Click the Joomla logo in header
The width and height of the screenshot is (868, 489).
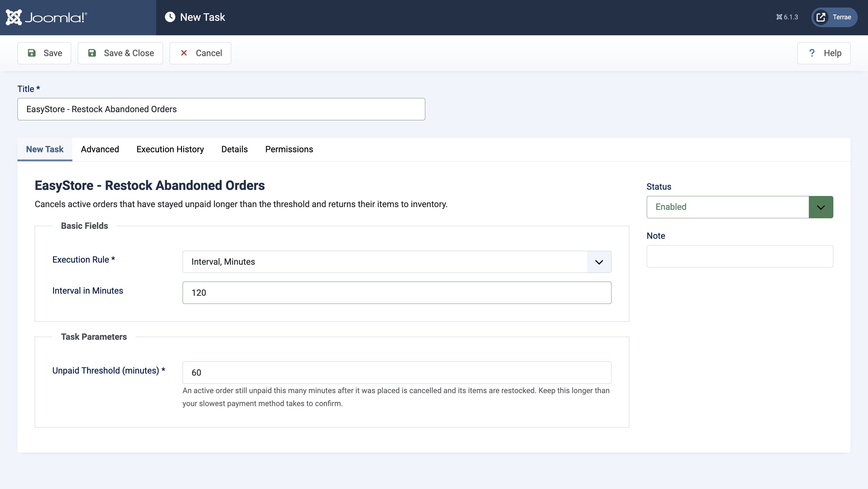tap(46, 17)
